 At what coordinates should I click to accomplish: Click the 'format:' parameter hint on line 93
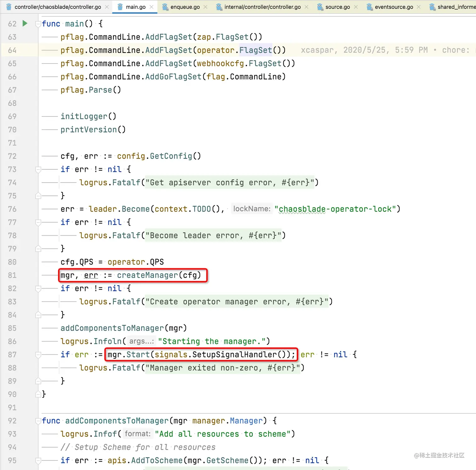tap(138, 433)
